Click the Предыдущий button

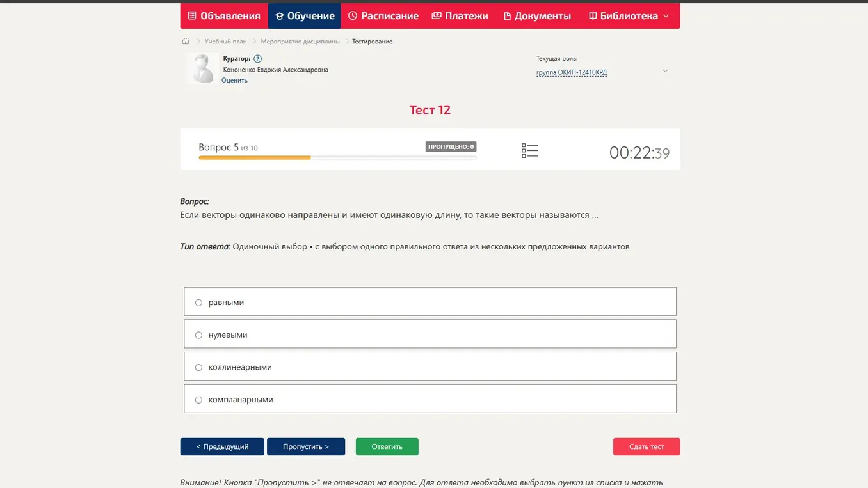click(222, 446)
